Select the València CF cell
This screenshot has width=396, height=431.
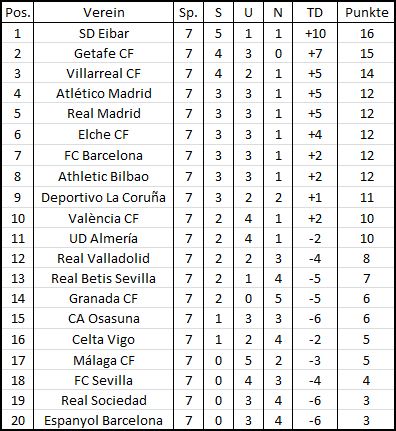click(x=103, y=218)
